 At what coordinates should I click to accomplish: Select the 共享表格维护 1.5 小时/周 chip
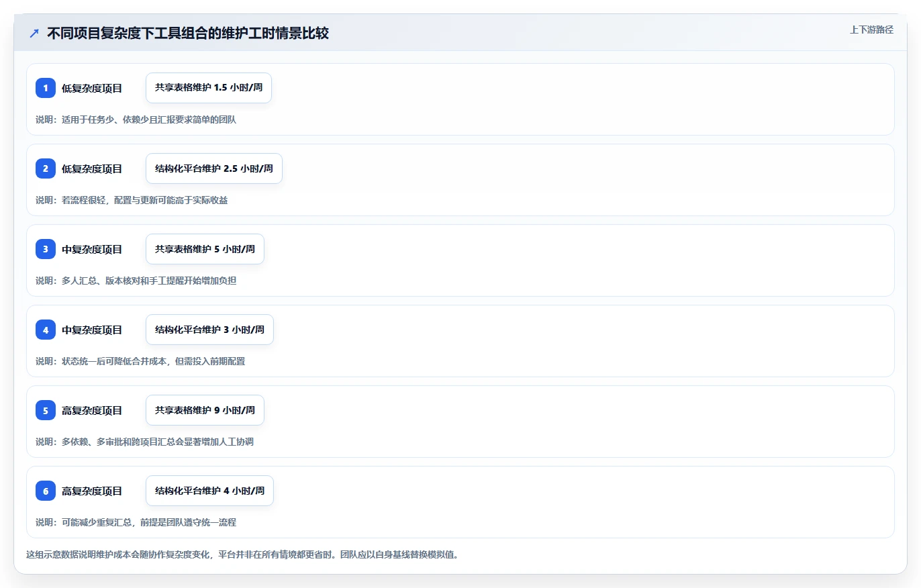(x=209, y=88)
